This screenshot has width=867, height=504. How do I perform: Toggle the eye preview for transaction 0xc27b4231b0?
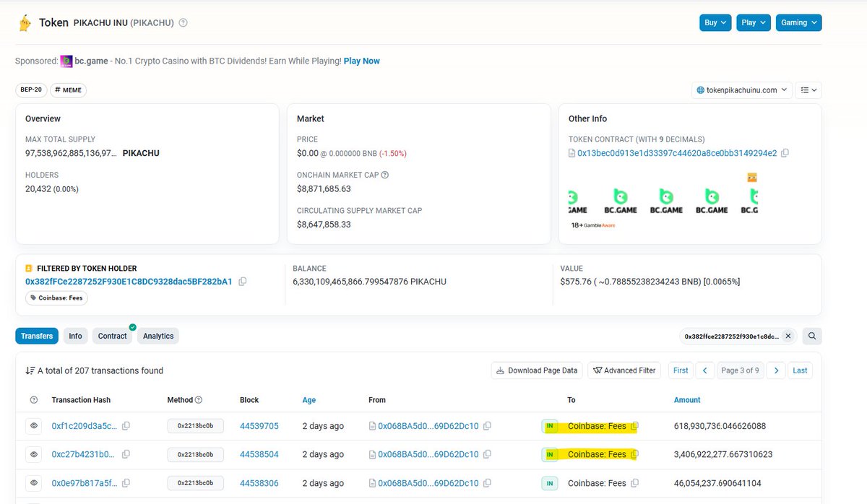click(x=34, y=454)
